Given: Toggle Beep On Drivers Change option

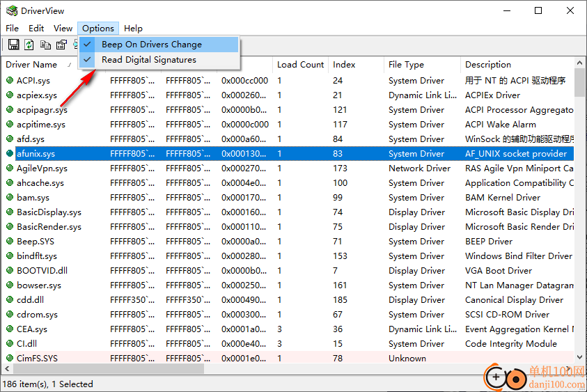Looking at the screenshot, I should click(x=159, y=44).
